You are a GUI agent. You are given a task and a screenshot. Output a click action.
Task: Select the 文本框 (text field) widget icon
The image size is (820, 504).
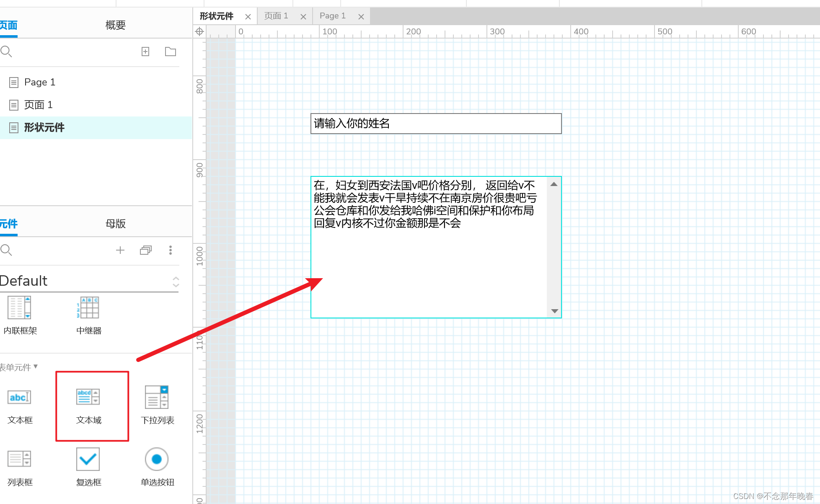pyautogui.click(x=19, y=397)
